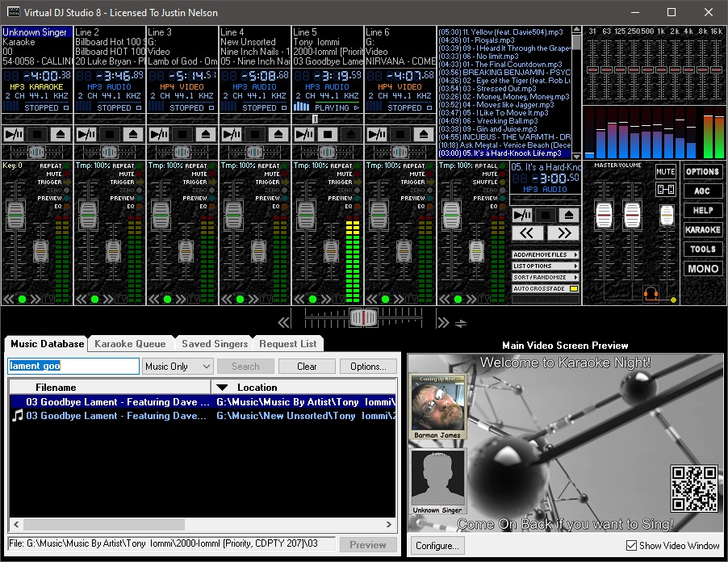The width and height of the screenshot is (728, 562).
Task: Open the OPTIONS menu button
Action: point(702,171)
